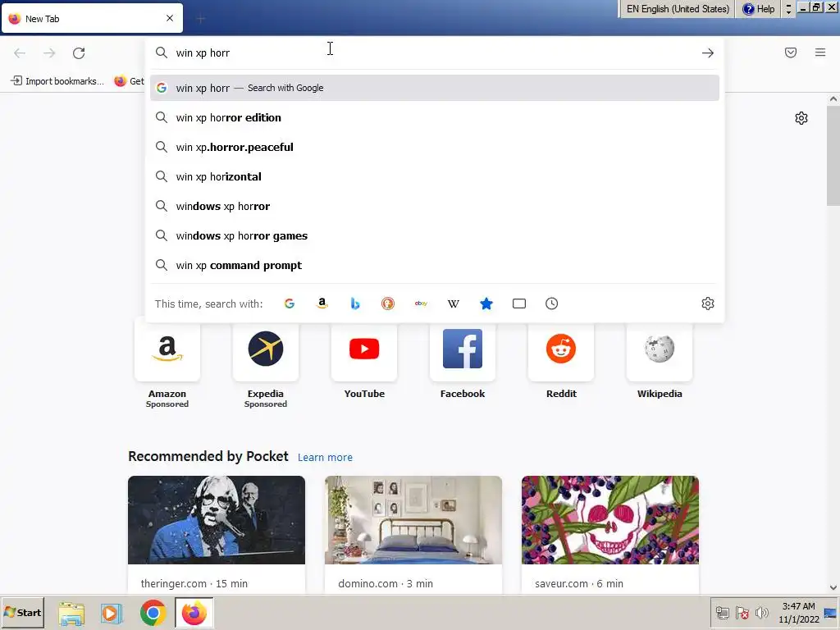Search this time with DuckDuckGo icon
This screenshot has width=840, height=630.
[388, 304]
